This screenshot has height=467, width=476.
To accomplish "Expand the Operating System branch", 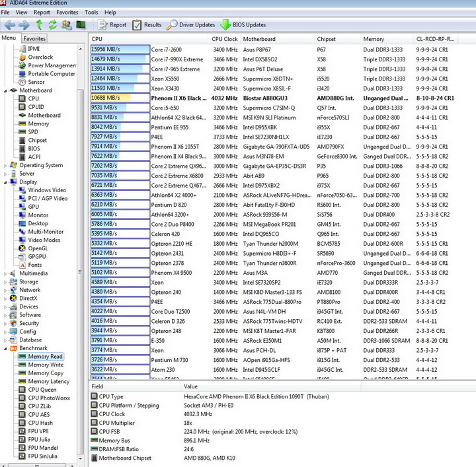I will point(5,166).
